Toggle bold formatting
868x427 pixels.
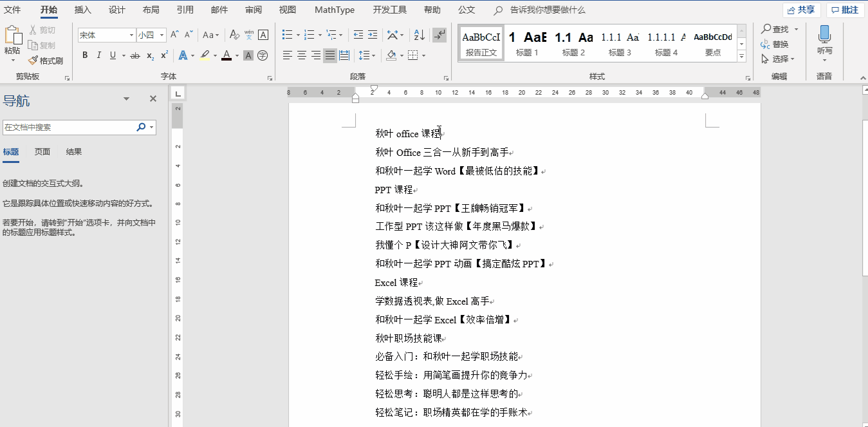84,55
